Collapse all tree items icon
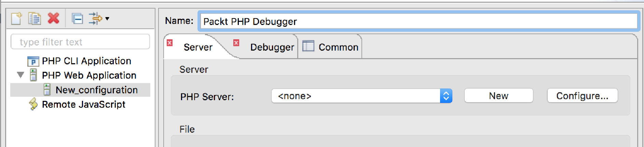 tap(77, 18)
